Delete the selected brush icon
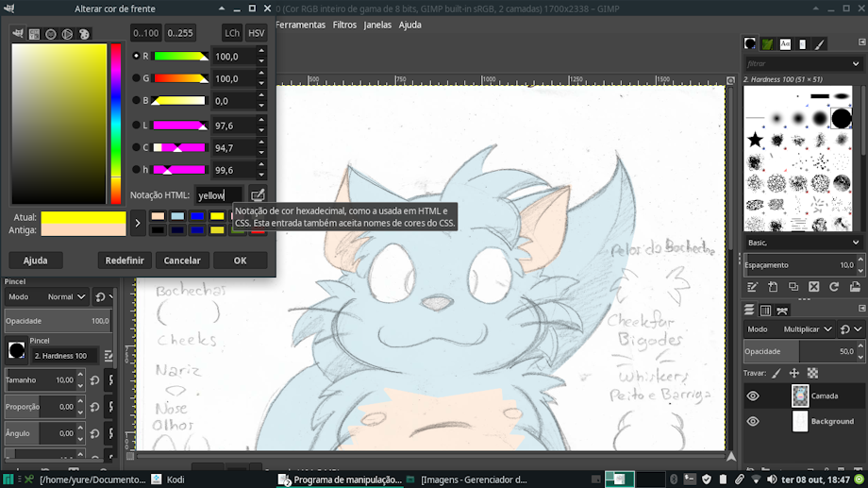This screenshot has height=488, width=868. point(813,286)
